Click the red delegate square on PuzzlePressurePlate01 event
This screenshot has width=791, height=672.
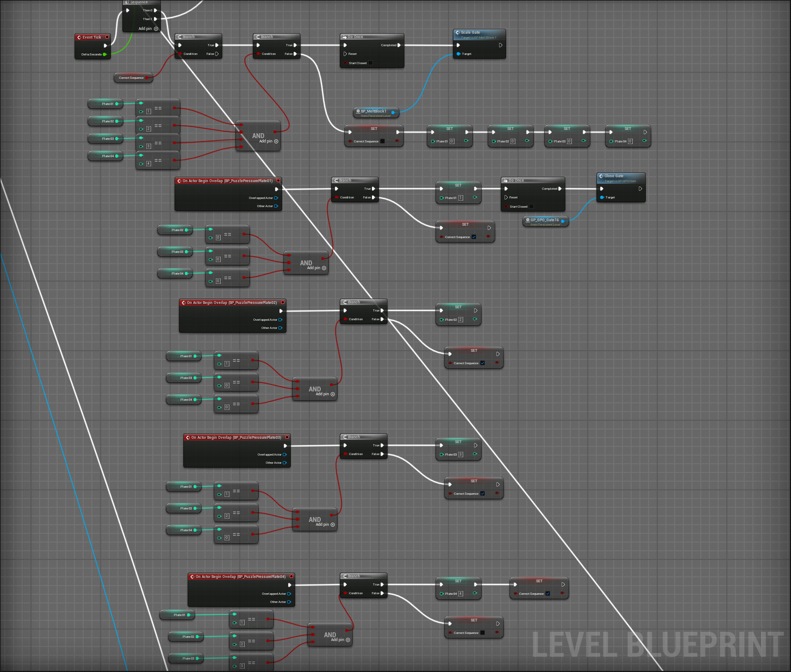(278, 181)
